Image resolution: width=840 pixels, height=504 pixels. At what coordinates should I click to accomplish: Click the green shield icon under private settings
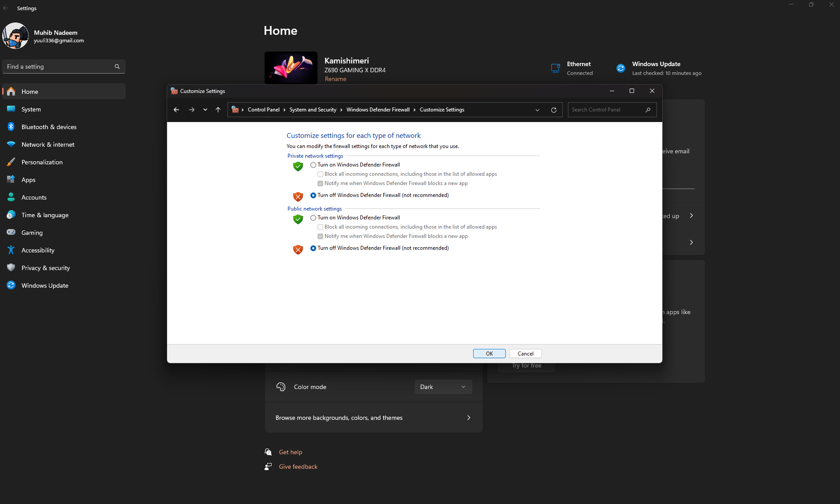(298, 166)
